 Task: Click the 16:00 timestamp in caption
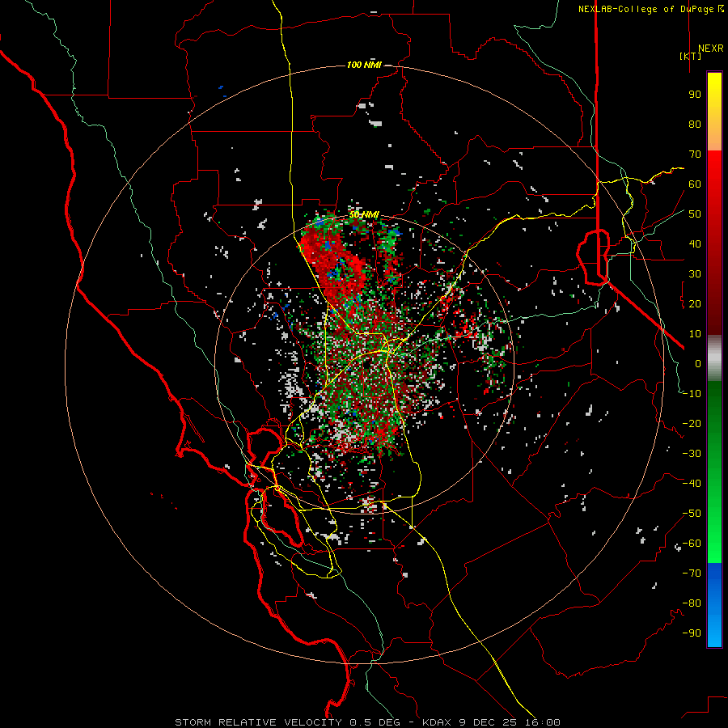click(x=542, y=722)
